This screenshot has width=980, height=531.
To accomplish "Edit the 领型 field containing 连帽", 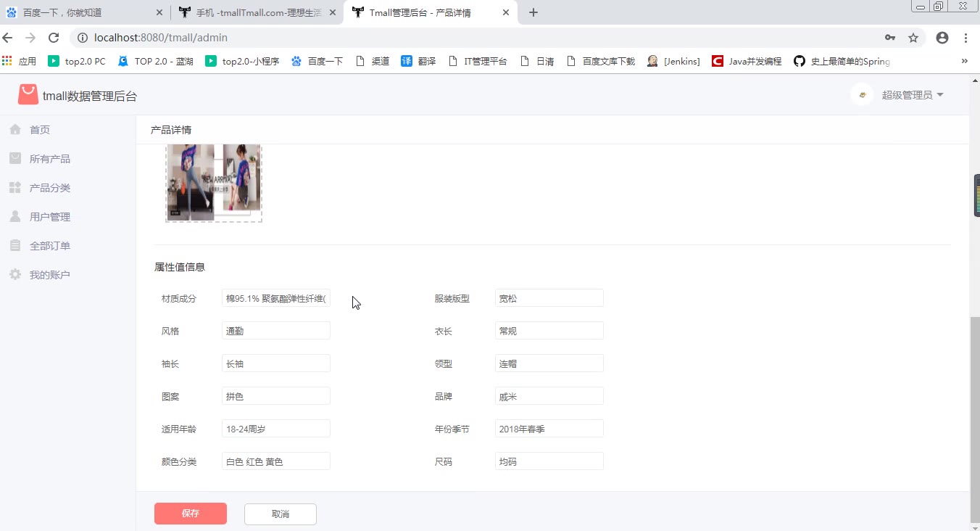I will (549, 363).
